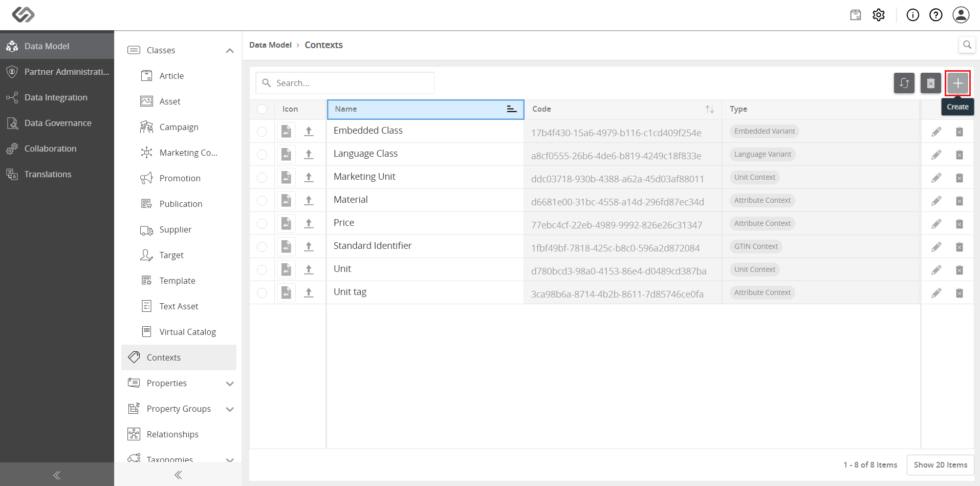Click the magnifier icon beside breadcrumb
The width and height of the screenshot is (980, 486).
967,45
